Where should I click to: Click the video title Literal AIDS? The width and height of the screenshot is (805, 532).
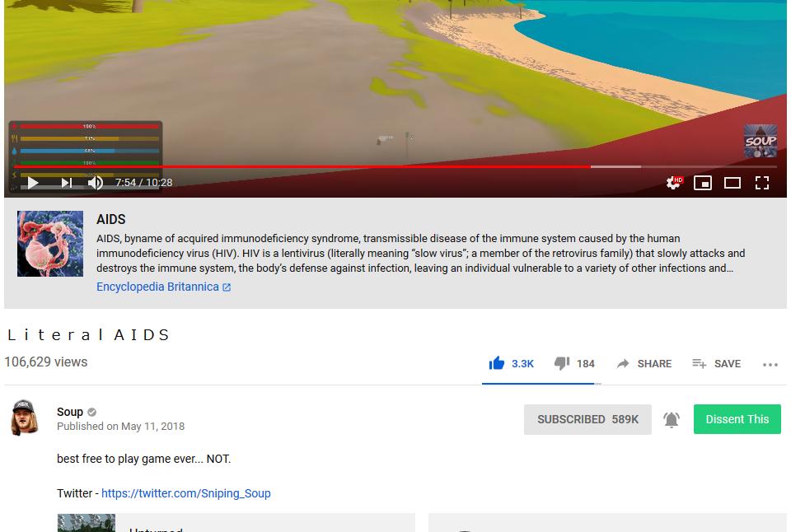(x=88, y=335)
